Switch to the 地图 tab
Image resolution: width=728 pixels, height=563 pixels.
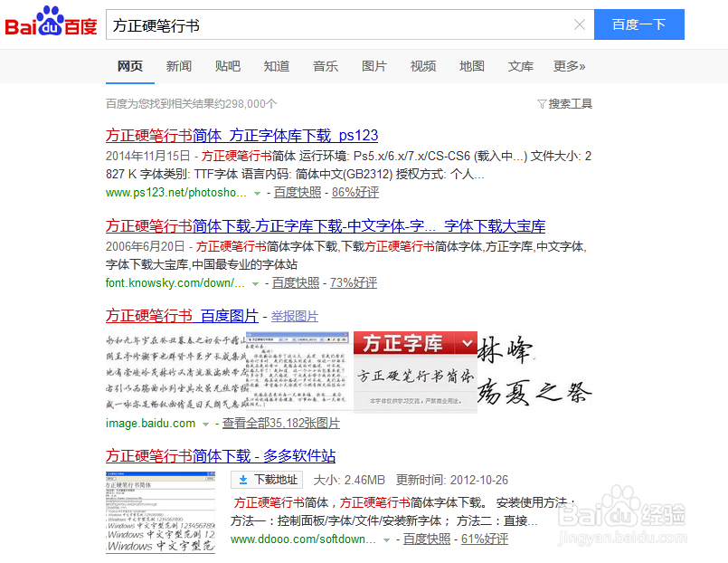pos(472,66)
